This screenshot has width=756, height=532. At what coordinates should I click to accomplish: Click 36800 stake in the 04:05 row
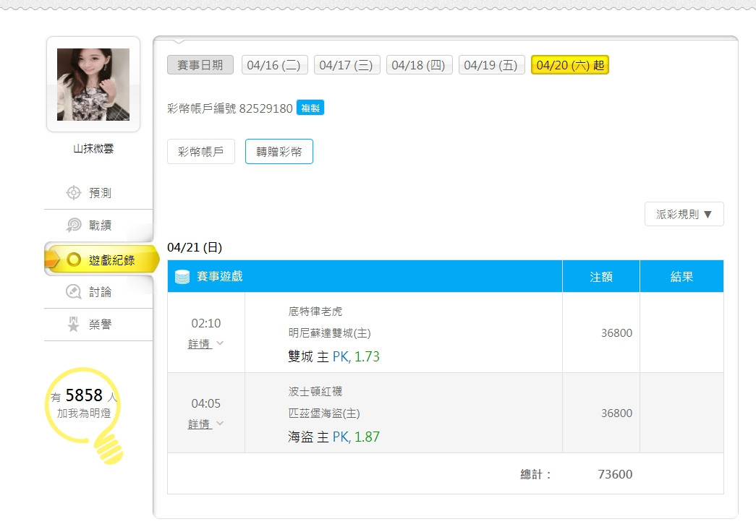coord(616,413)
